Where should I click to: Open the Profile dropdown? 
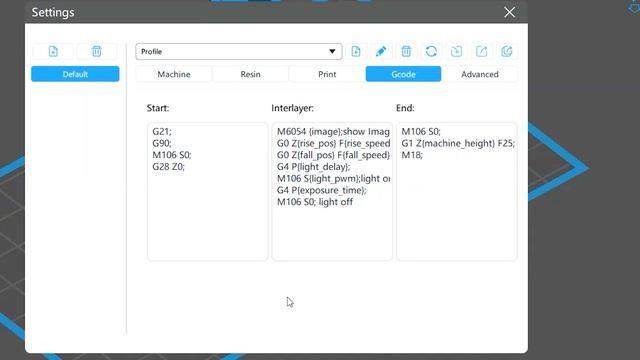tap(239, 51)
